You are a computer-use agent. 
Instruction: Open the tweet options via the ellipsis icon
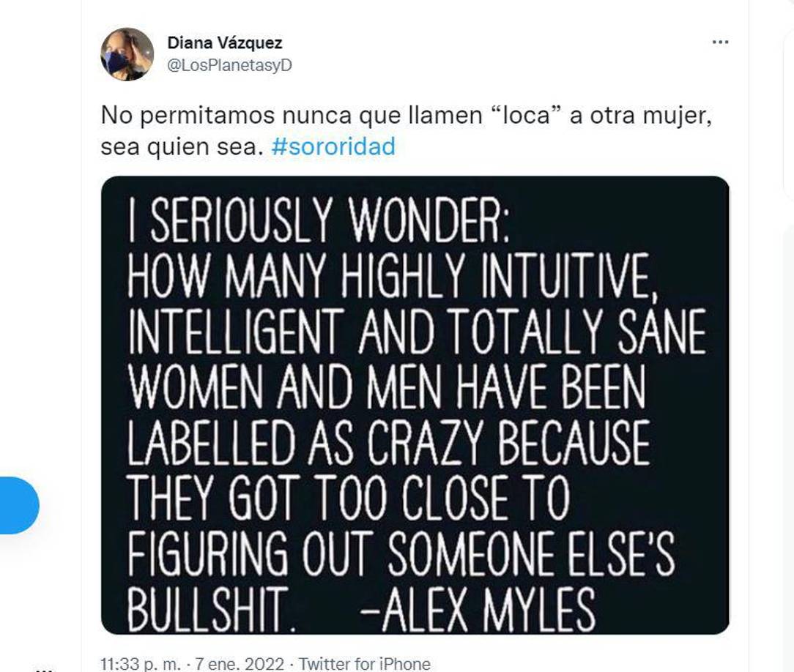pyautogui.click(x=721, y=42)
